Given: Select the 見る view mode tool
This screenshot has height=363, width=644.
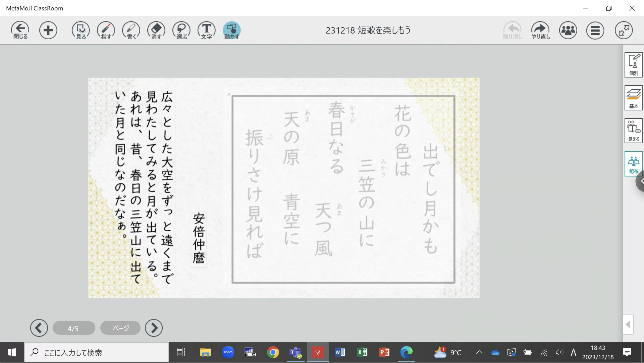Looking at the screenshot, I should pyautogui.click(x=81, y=30).
